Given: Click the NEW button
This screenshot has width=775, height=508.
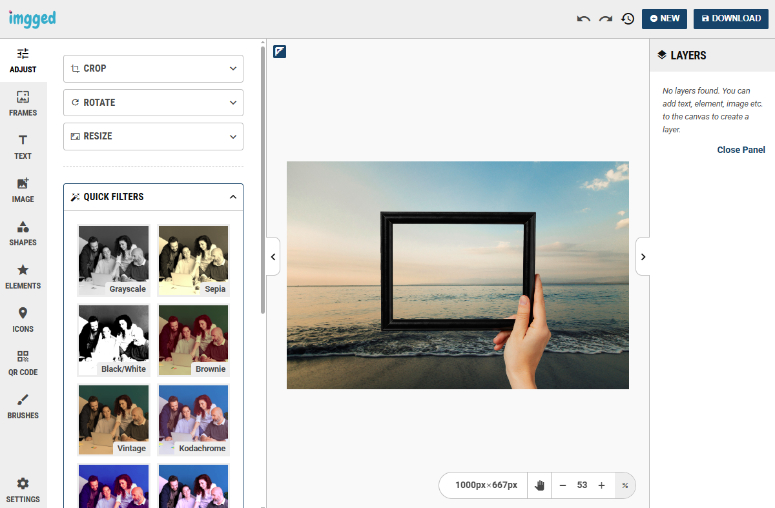Looking at the screenshot, I should 664,19.
